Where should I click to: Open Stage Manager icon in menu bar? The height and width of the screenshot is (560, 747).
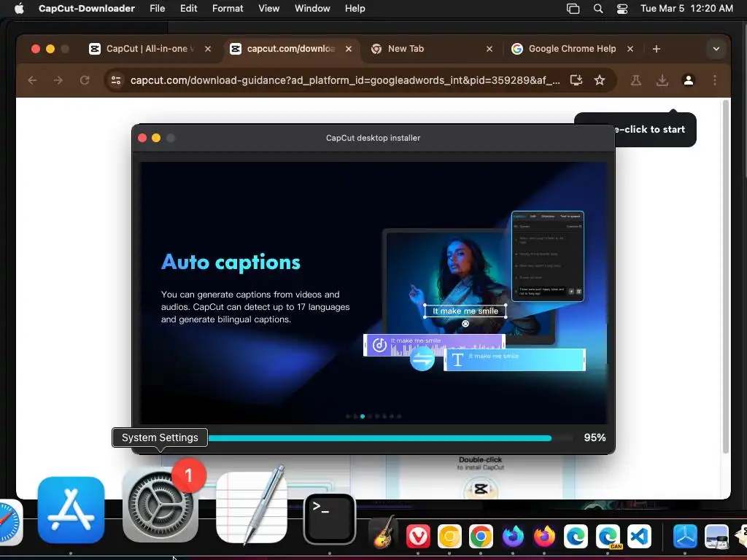coord(573,8)
